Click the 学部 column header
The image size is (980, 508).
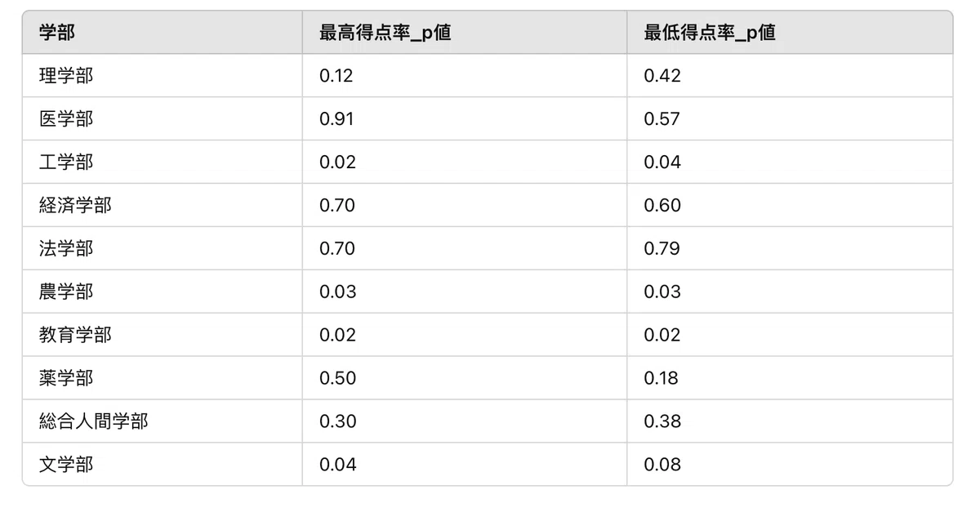pos(57,33)
